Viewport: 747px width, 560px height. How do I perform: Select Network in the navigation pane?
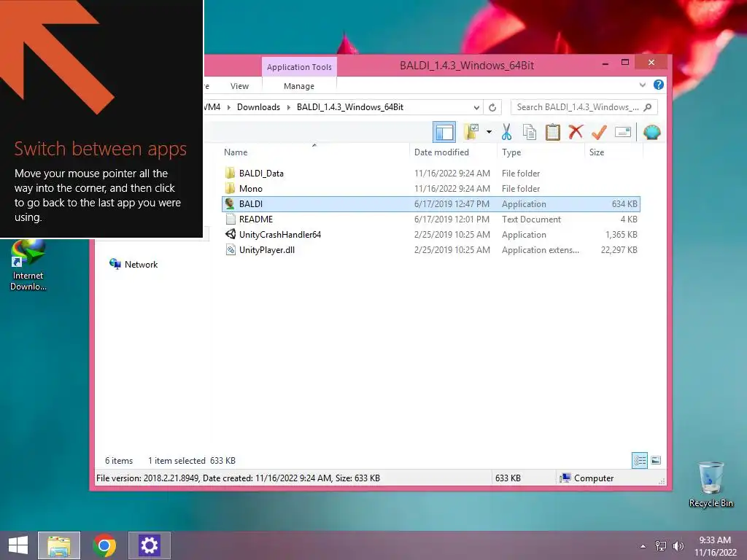pos(133,264)
